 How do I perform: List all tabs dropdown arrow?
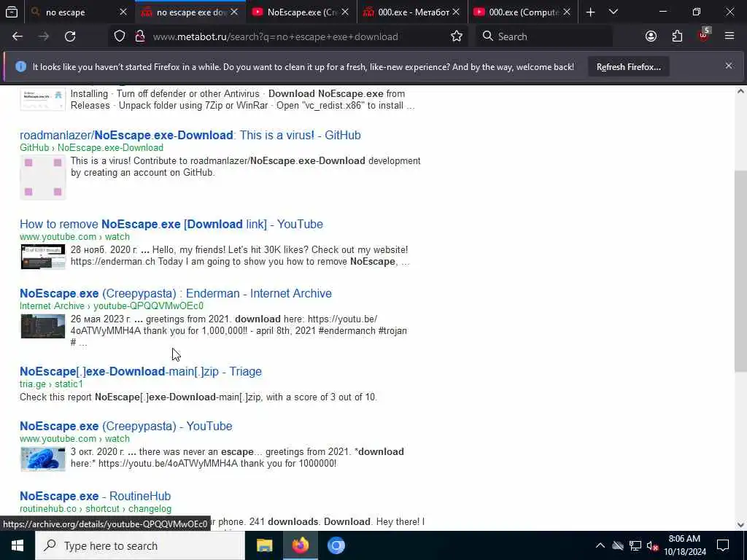[613, 12]
